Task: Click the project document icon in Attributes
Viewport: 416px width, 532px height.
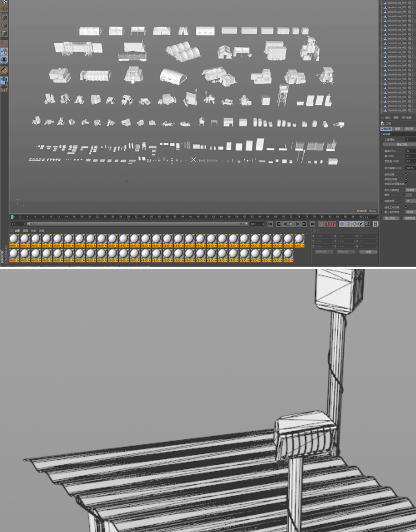Action: tap(383, 124)
